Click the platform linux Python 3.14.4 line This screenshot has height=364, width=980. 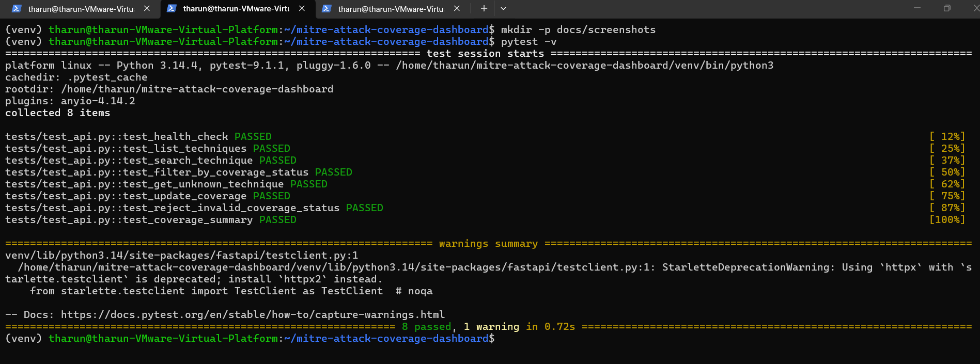tap(390, 66)
